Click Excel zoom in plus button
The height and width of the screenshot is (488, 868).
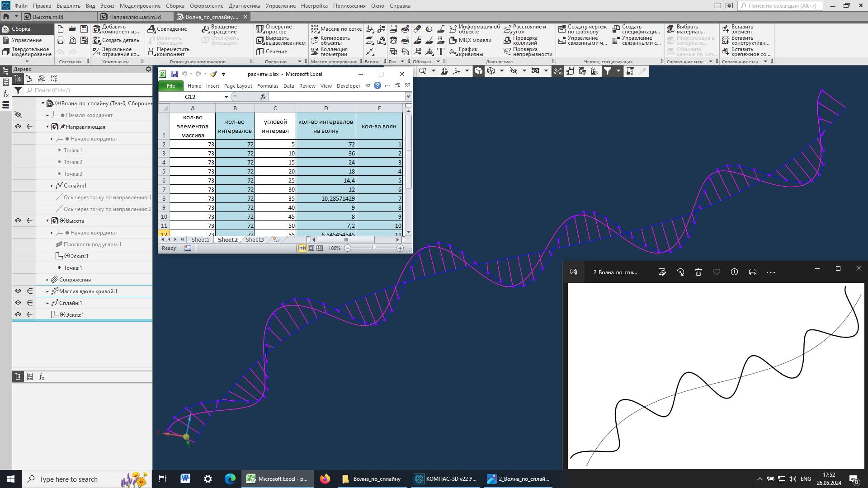[400, 248]
